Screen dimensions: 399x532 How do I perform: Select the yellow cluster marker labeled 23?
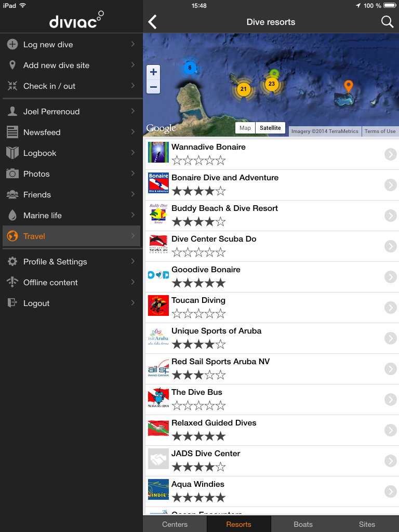(x=271, y=84)
